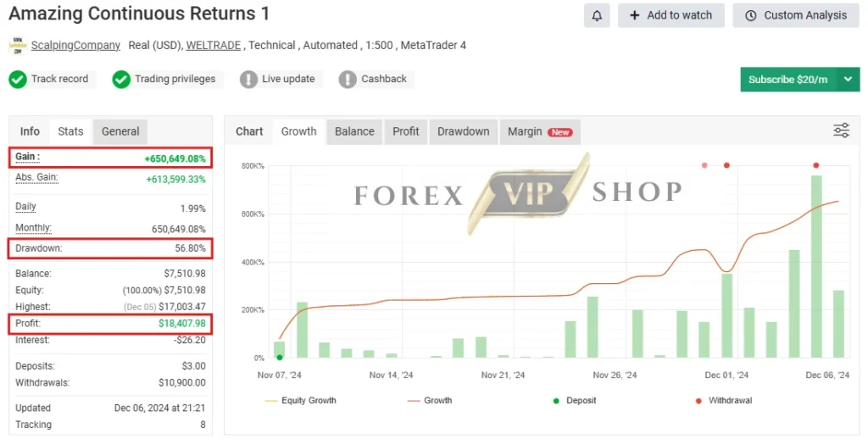Click the Daily label

tap(25, 207)
